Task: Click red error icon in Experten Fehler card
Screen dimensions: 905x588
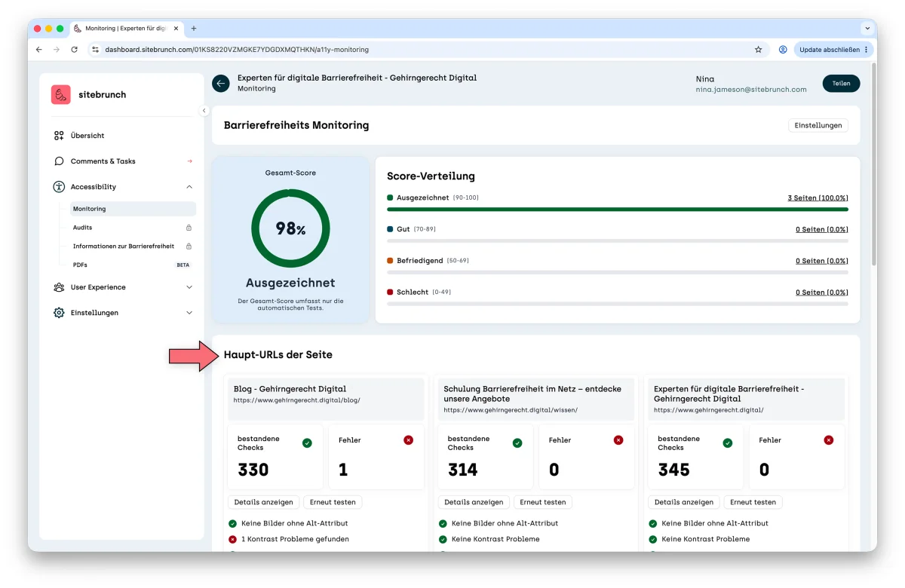Action: tap(829, 440)
